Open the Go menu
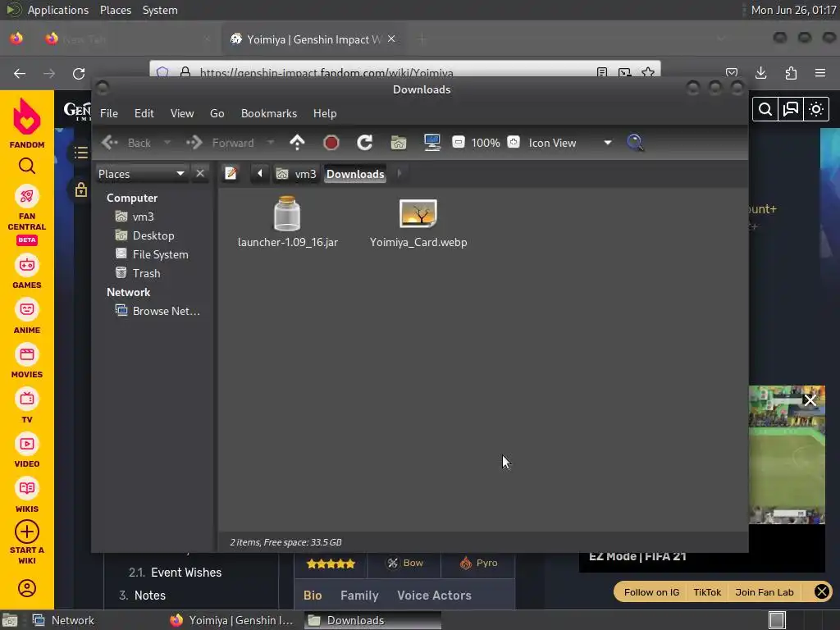This screenshot has height=630, width=840. (217, 113)
